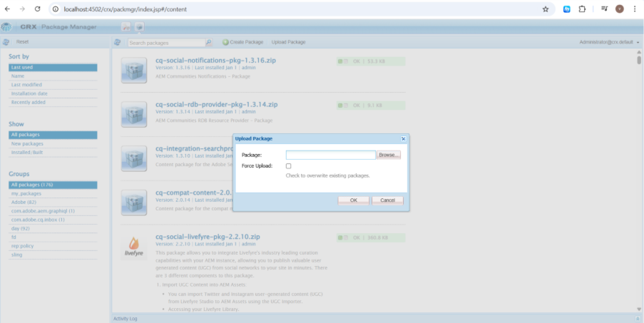Click the Browse... button
Image resolution: width=644 pixels, height=323 pixels.
click(x=389, y=155)
